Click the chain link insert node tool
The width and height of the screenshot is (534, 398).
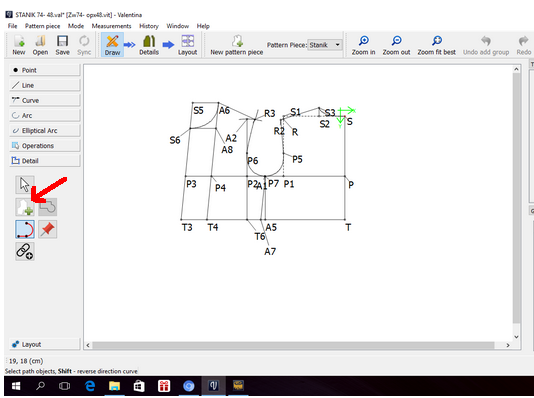point(25,252)
